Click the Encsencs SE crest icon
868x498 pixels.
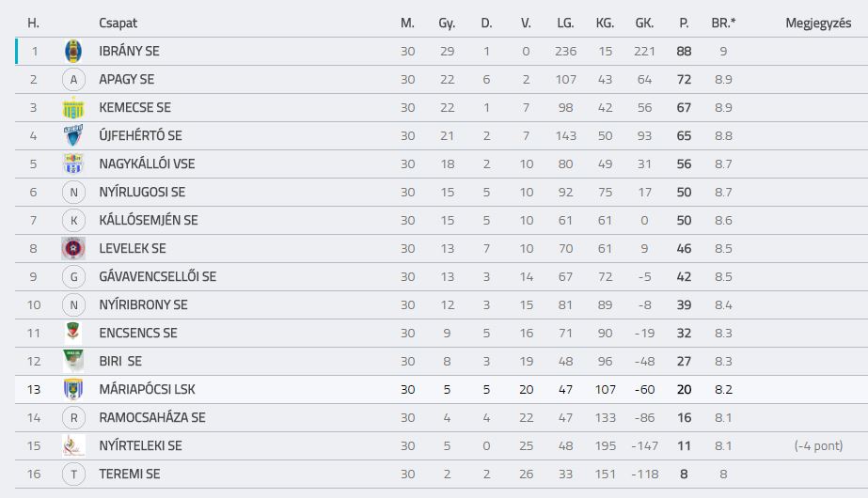point(73,333)
